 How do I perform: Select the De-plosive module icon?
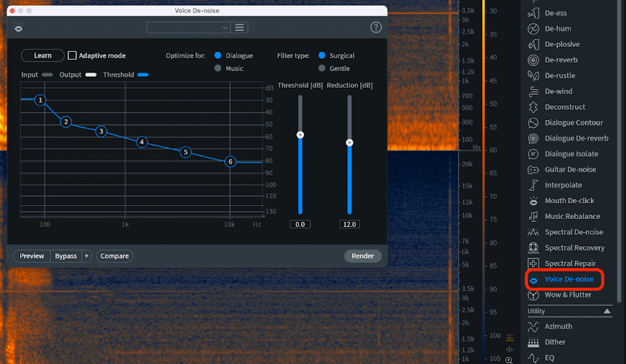(533, 45)
